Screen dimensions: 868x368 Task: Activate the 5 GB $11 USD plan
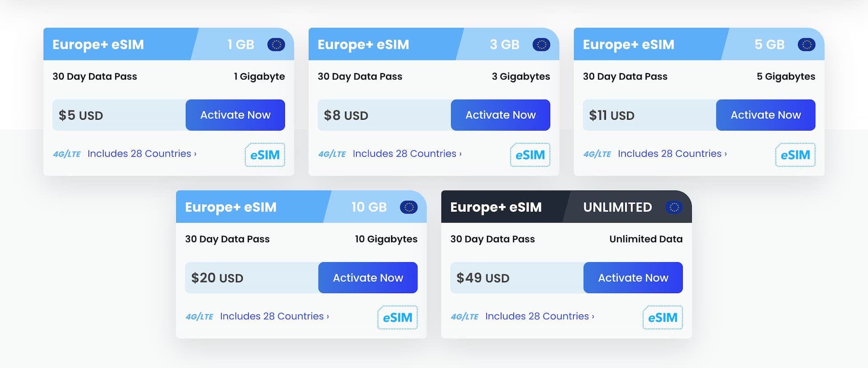click(766, 115)
